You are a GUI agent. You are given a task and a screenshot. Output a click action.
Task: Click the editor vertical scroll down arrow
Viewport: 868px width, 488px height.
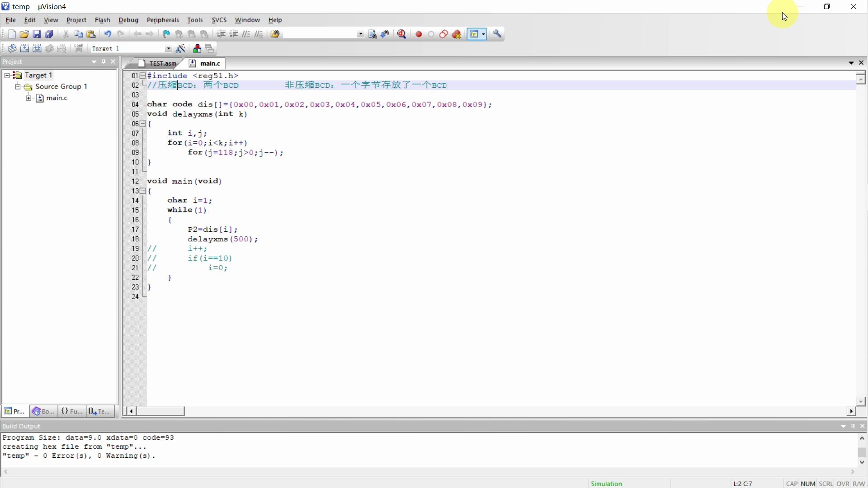861,401
